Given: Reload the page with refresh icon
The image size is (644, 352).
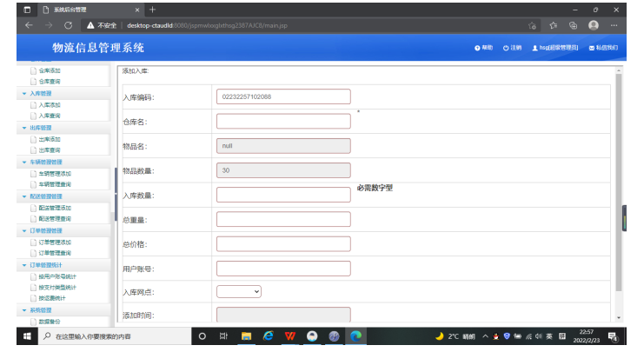Looking at the screenshot, I should tap(68, 25).
